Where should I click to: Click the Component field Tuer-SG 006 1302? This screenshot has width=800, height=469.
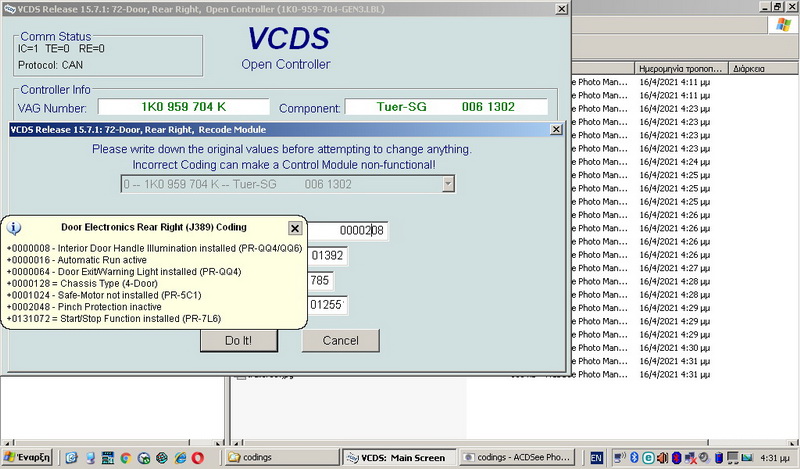tap(446, 107)
